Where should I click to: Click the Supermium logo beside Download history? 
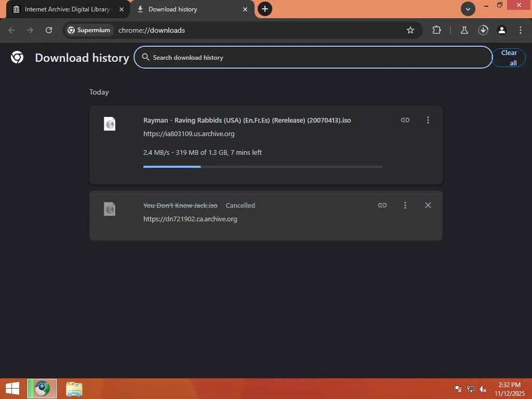(17, 57)
